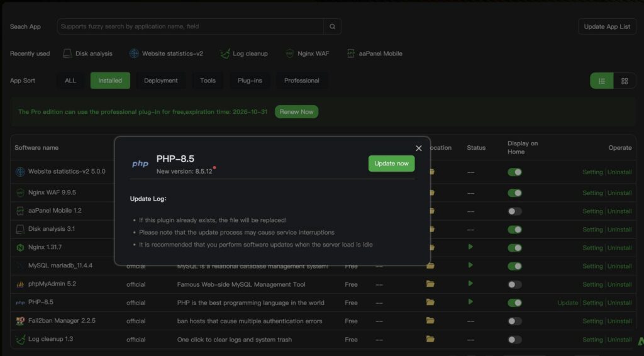Click phpMyAdmin running status play icon
The height and width of the screenshot is (356, 644).
(x=470, y=283)
